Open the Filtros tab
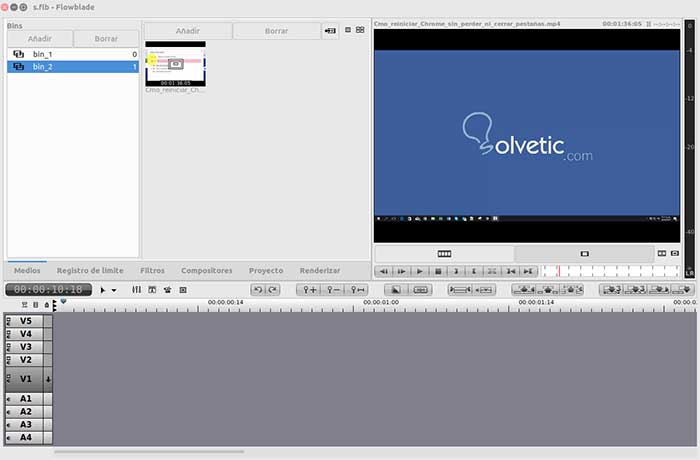Screen dimensions: 700x460 [x=152, y=270]
